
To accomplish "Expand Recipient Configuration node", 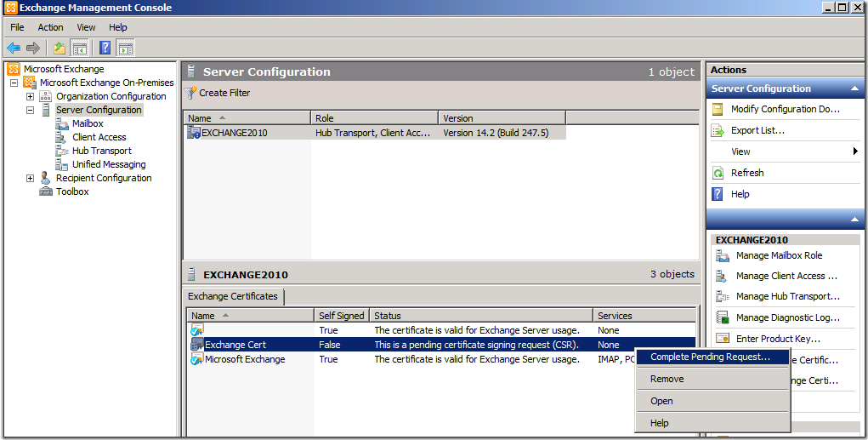I will (x=31, y=179).
